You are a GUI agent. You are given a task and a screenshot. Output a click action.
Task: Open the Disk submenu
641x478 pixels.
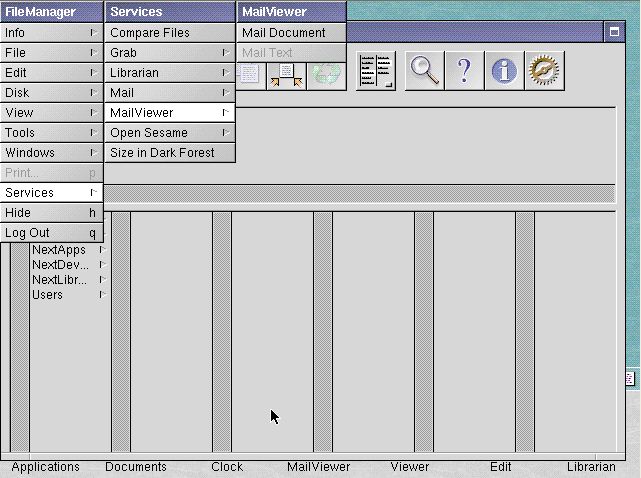point(52,93)
